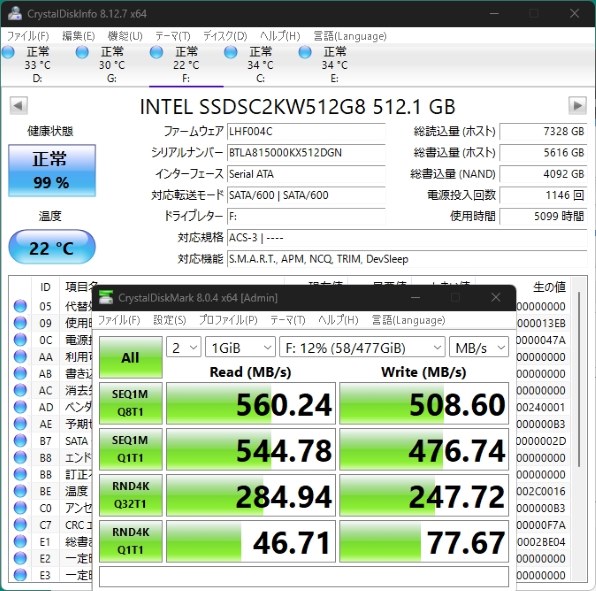Click the disk title INTEL SSDSC2KW512G8 512.1 GB

click(298, 106)
